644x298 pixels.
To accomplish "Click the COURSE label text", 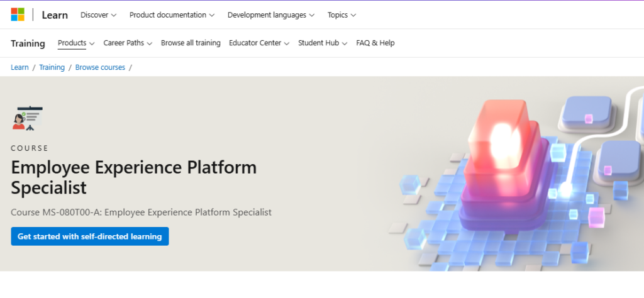I will coord(30,148).
